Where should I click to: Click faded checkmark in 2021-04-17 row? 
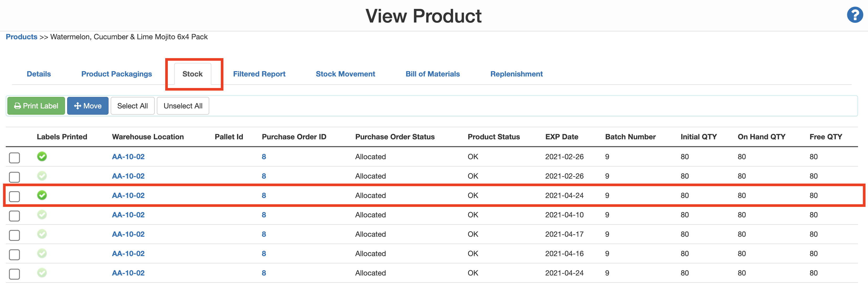pos(42,234)
